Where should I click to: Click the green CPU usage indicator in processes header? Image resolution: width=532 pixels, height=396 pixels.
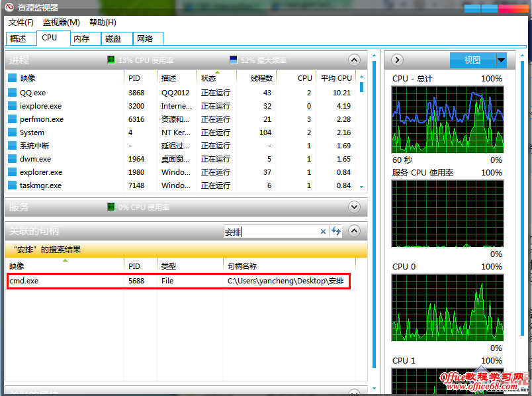(x=111, y=60)
